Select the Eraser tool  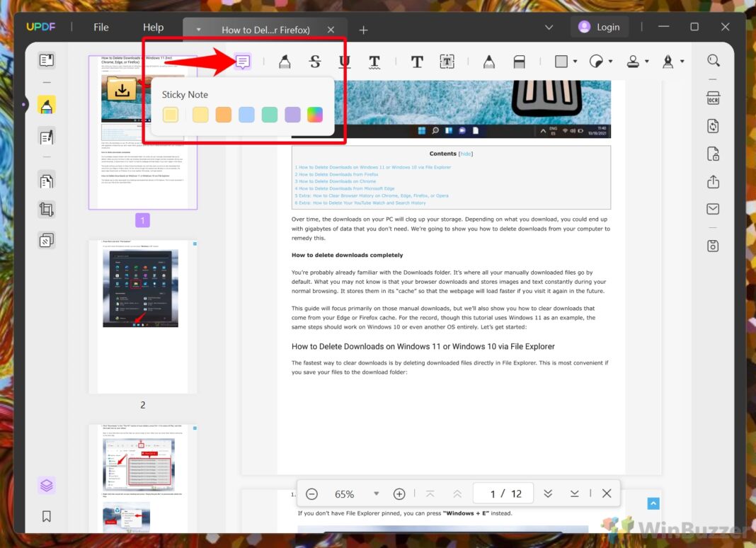[x=519, y=62]
